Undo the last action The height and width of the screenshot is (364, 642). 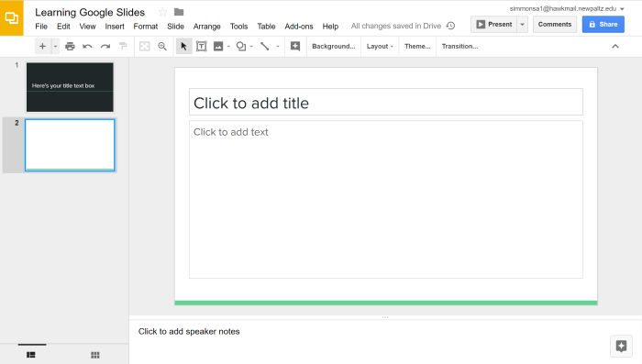(87, 46)
